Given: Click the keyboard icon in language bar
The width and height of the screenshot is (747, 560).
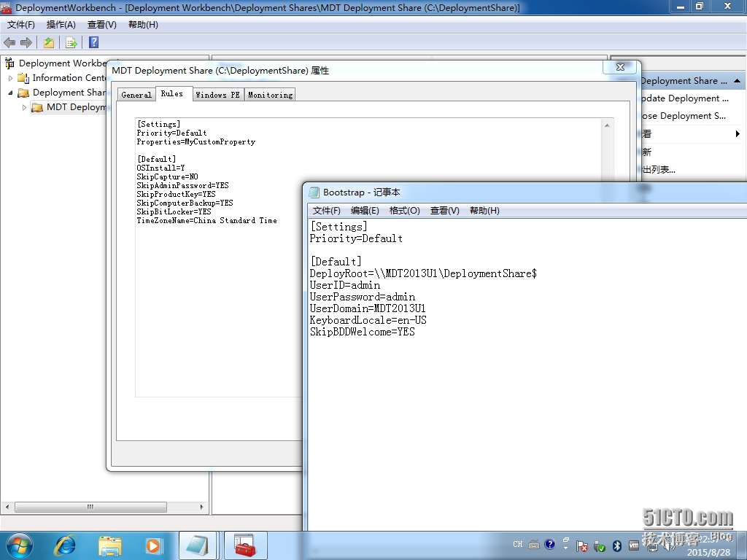Looking at the screenshot, I should coord(534,544).
